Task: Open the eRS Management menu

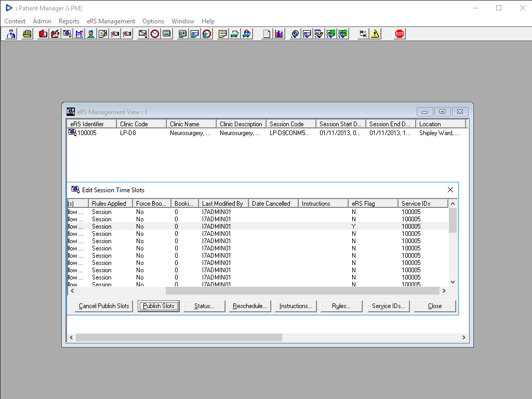Action: [111, 21]
